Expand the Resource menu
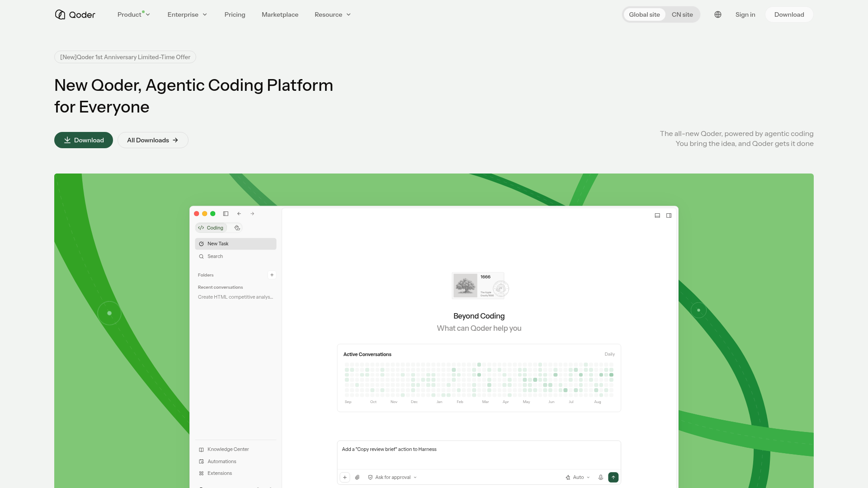 [333, 14]
